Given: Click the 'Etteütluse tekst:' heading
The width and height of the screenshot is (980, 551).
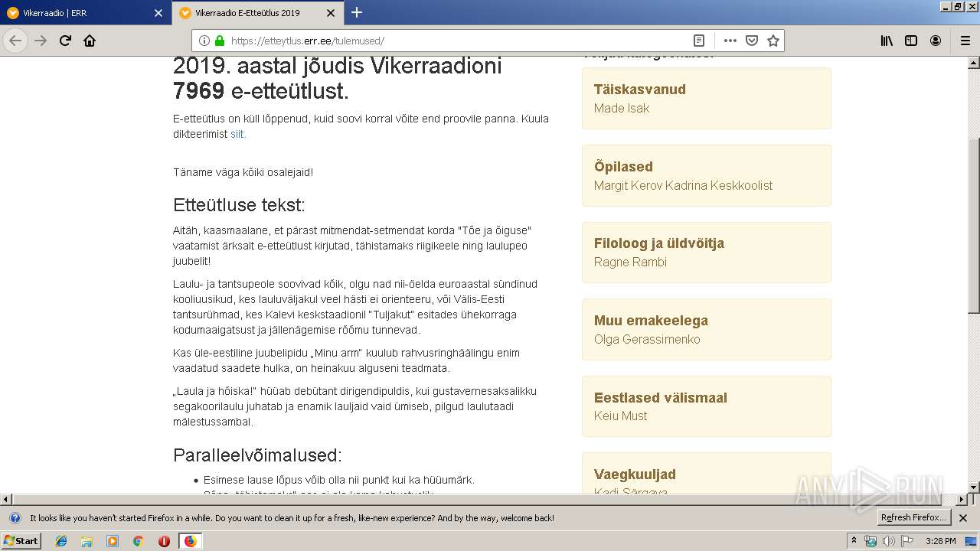Looking at the screenshot, I should click(239, 205).
